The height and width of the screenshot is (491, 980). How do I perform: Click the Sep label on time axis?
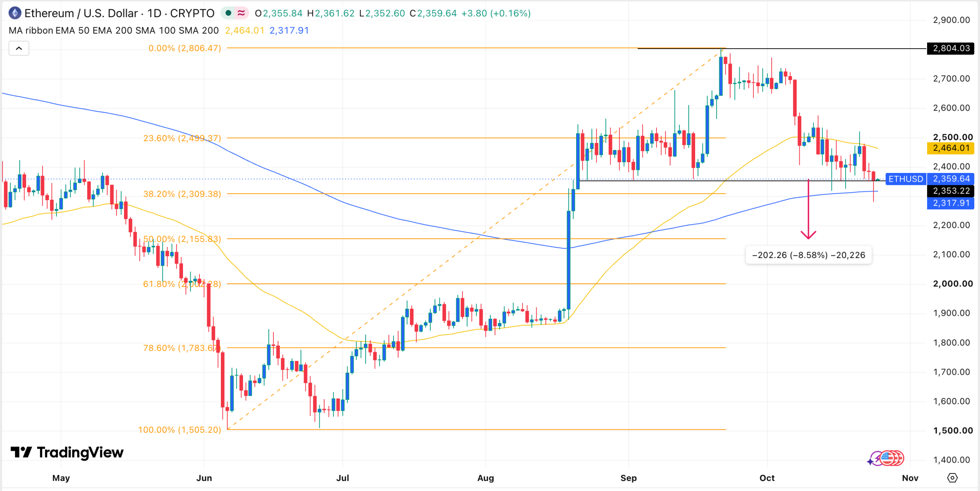[x=629, y=478]
